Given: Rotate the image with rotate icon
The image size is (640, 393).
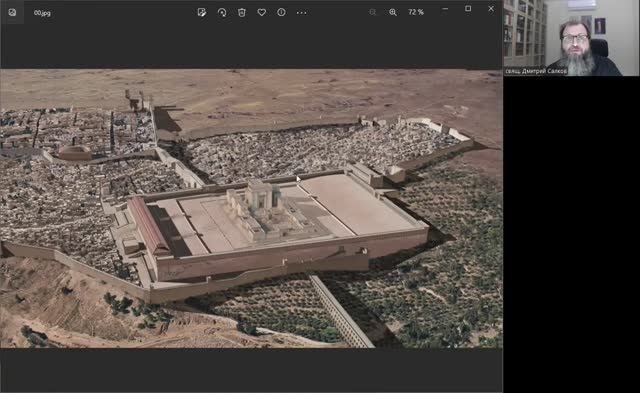Looking at the screenshot, I should click(x=222, y=12).
